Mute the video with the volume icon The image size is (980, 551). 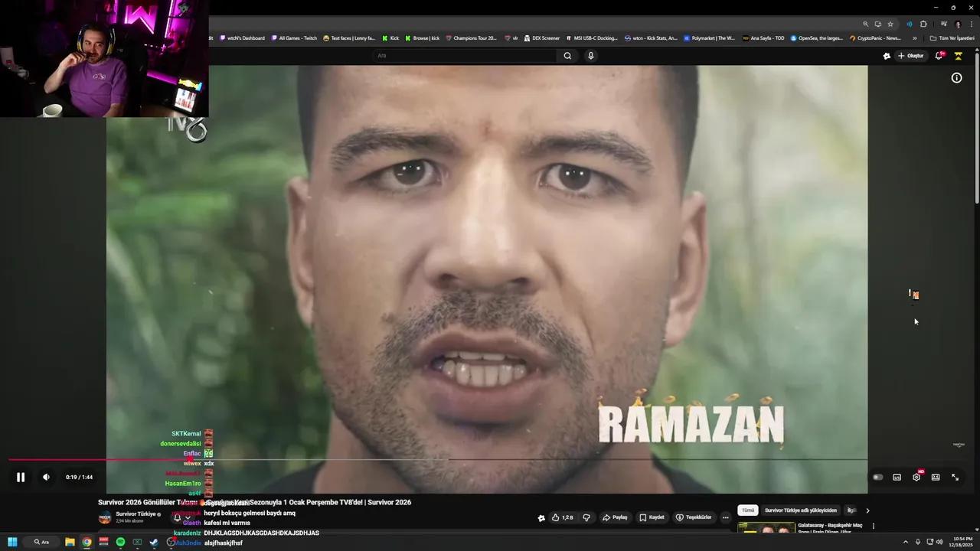click(x=46, y=477)
